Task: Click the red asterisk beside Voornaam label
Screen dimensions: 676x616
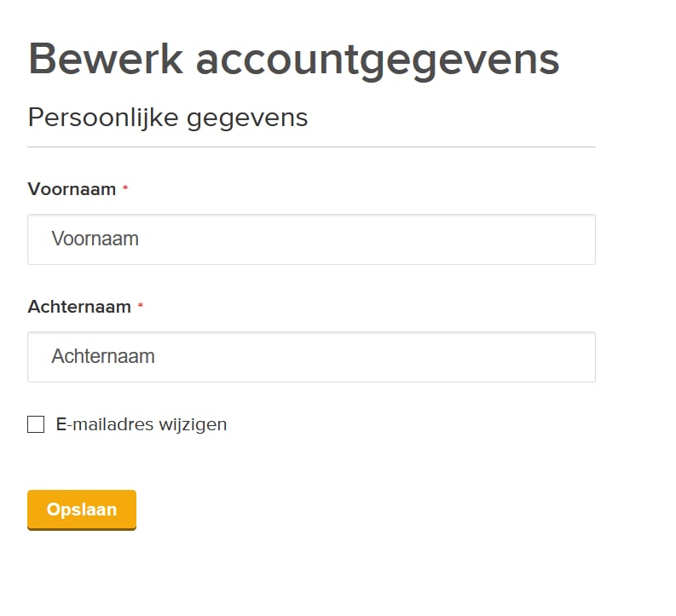Action: point(125,188)
